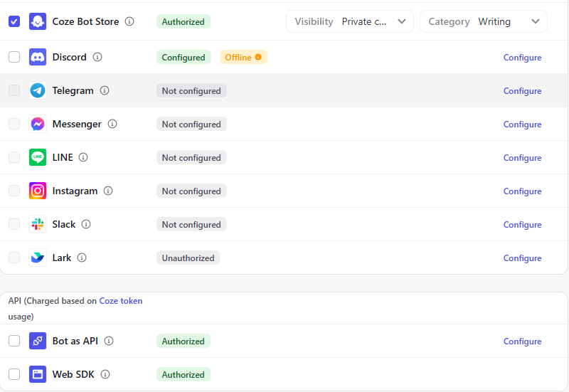569x392 pixels.
Task: Open info icon beside Lark
Action: (82, 258)
